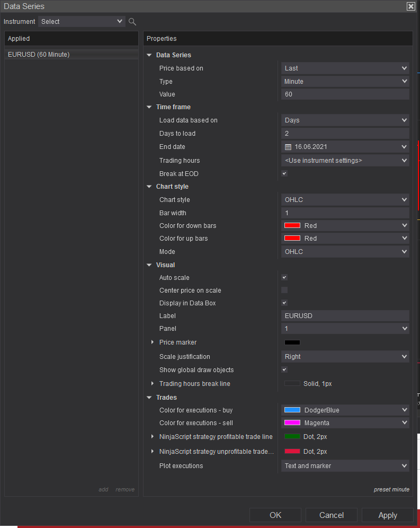This screenshot has height=528, width=420.
Task: Click the End date calendar icon
Action: tap(288, 147)
